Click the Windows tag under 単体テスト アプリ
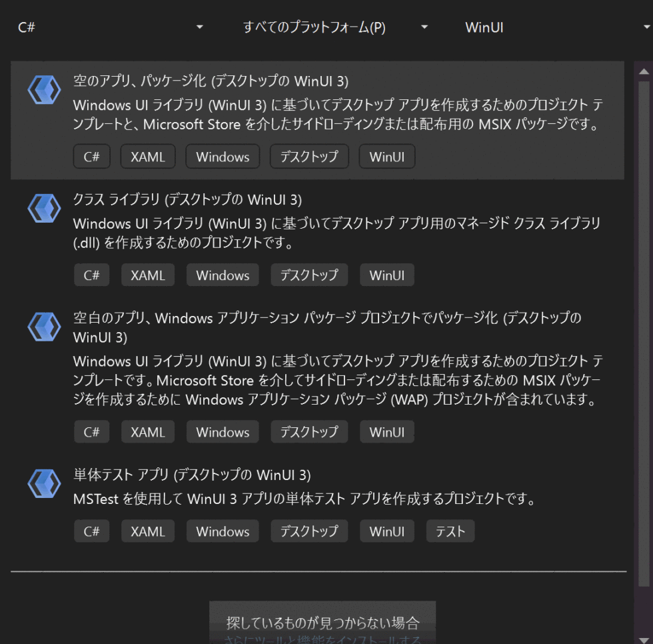The image size is (653, 644). 222,531
